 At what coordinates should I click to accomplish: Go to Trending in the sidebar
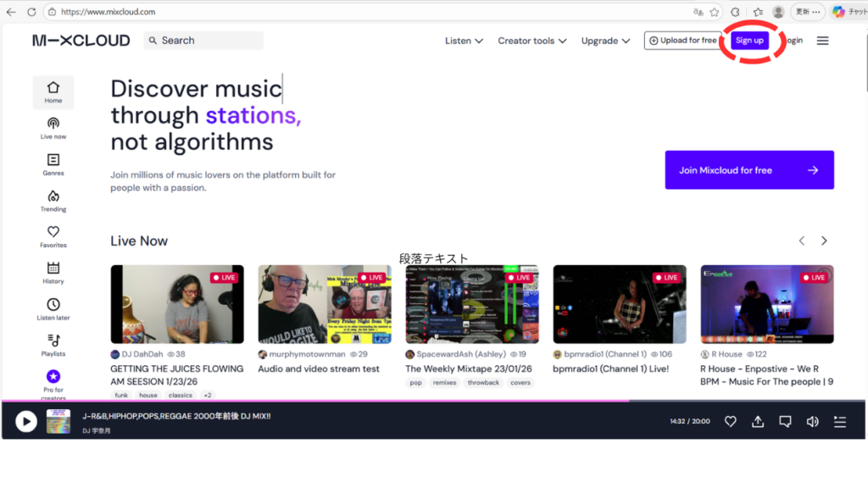point(53,201)
